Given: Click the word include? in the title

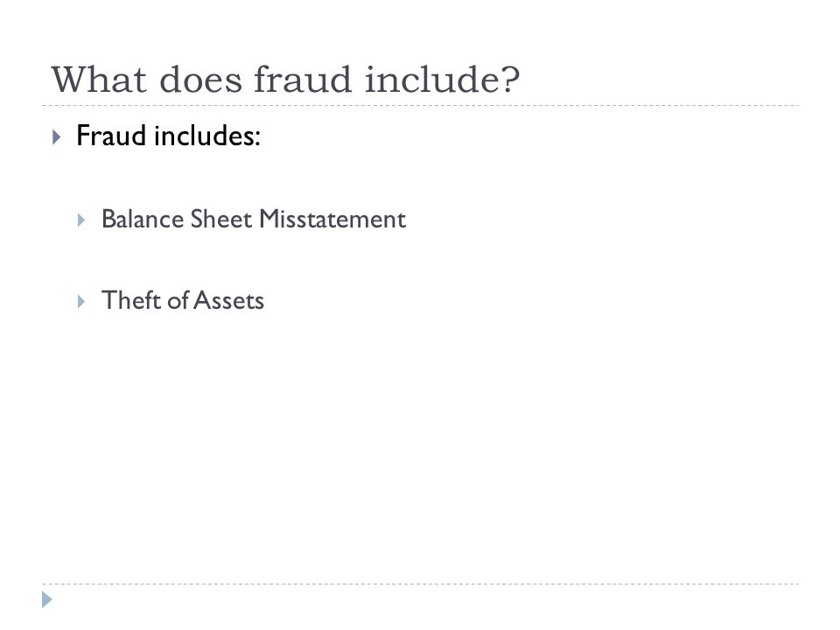Looking at the screenshot, I should 443,80.
